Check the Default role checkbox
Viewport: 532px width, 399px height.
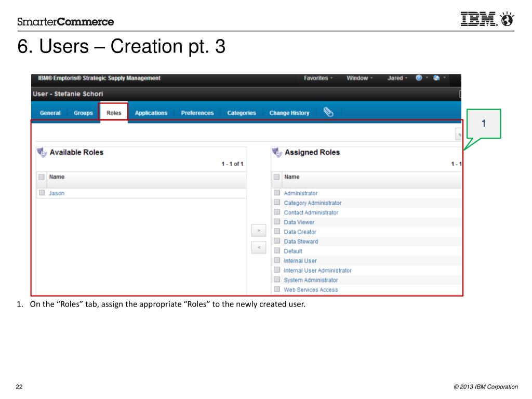[x=277, y=251]
